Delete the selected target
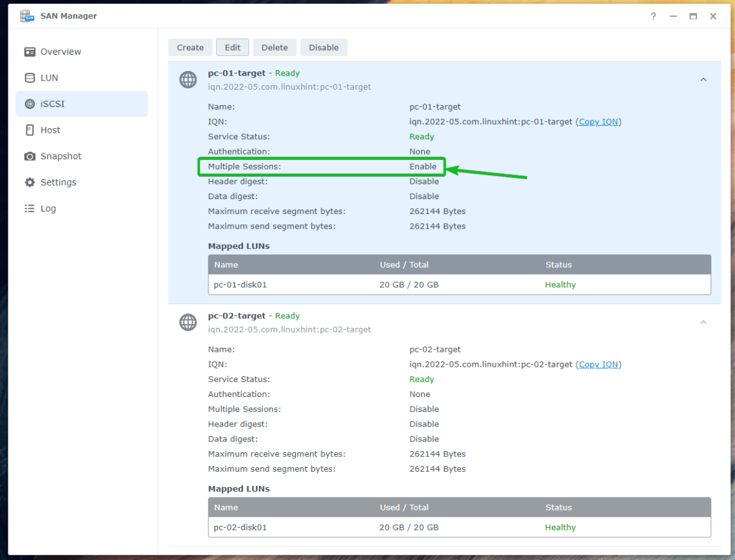 coord(275,47)
